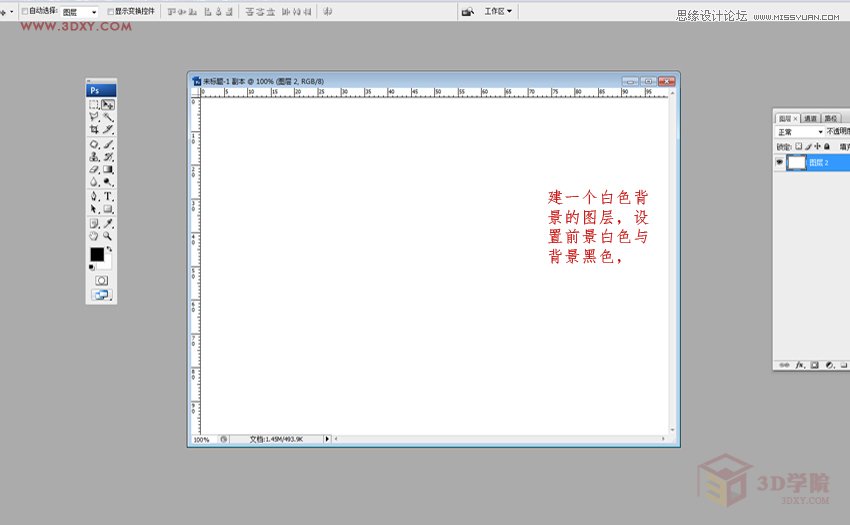Open foreground color picker (black swatch)

96,254
